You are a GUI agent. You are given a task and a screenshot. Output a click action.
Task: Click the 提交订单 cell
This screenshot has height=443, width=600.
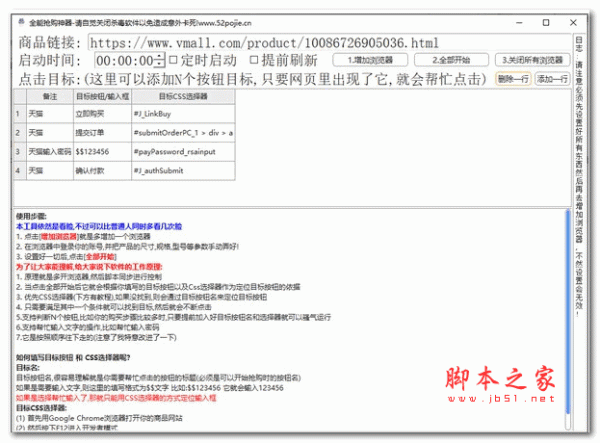[103, 133]
